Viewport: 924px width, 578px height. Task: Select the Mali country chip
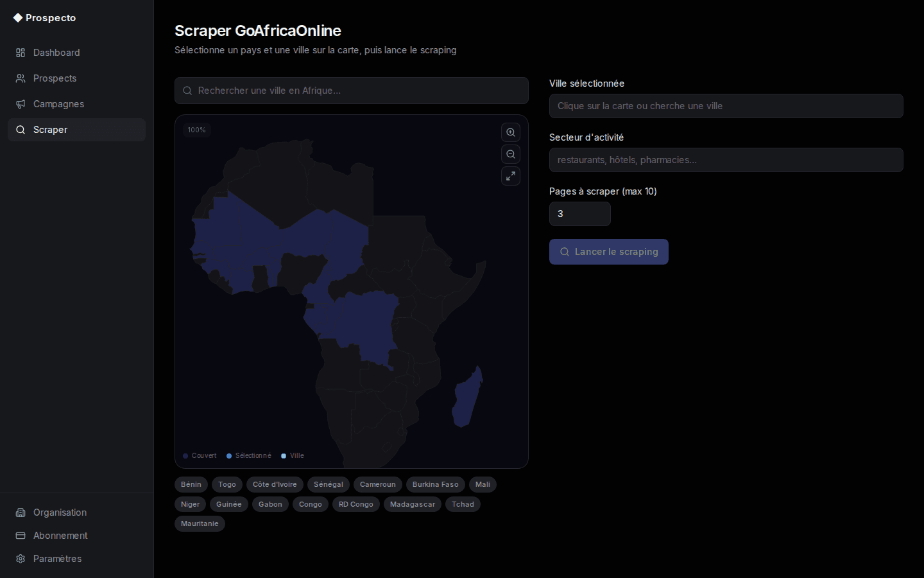[483, 484]
